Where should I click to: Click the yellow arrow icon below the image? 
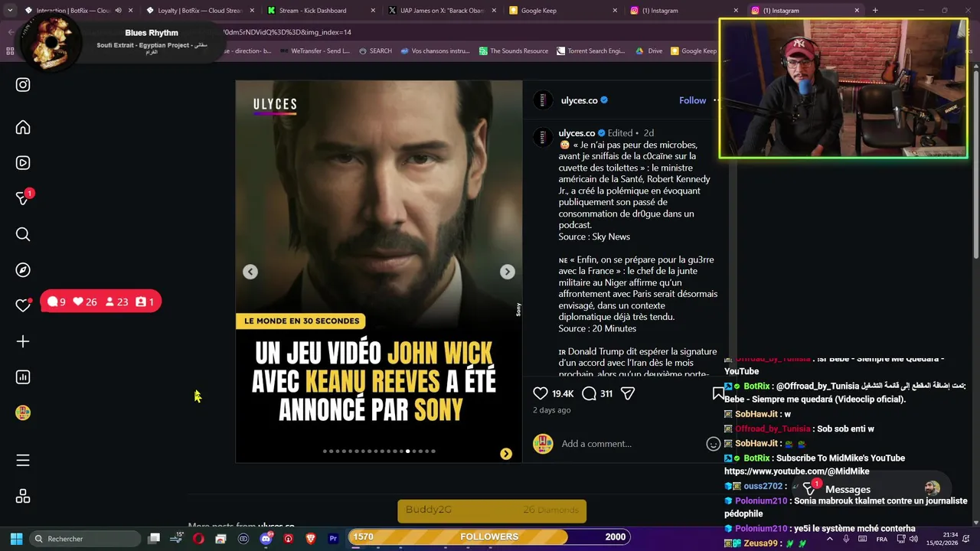click(506, 454)
